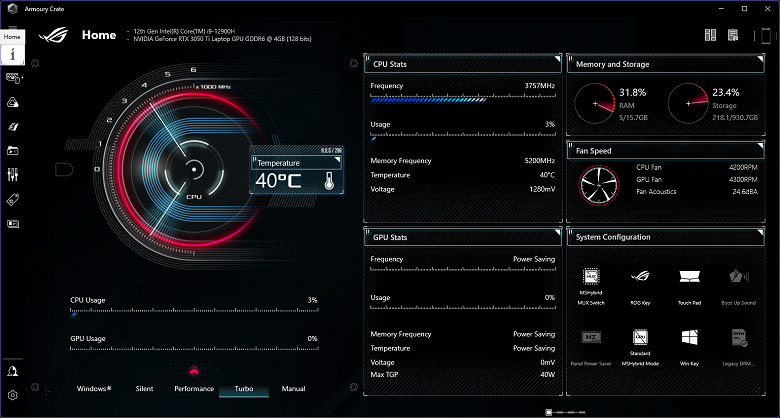Click the thermometer icon in Temperature box
The image size is (780, 418).
(328, 181)
